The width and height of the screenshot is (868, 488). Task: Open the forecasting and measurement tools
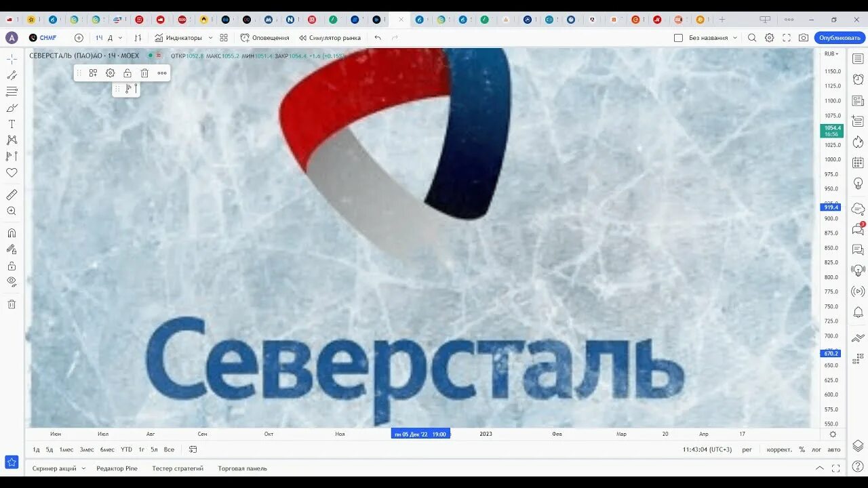click(12, 157)
